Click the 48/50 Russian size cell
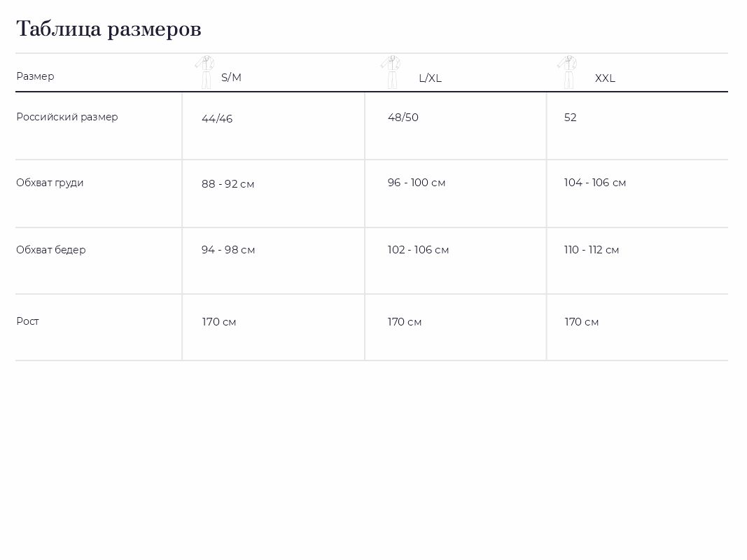Viewport: 747px width, 560px height. (403, 117)
